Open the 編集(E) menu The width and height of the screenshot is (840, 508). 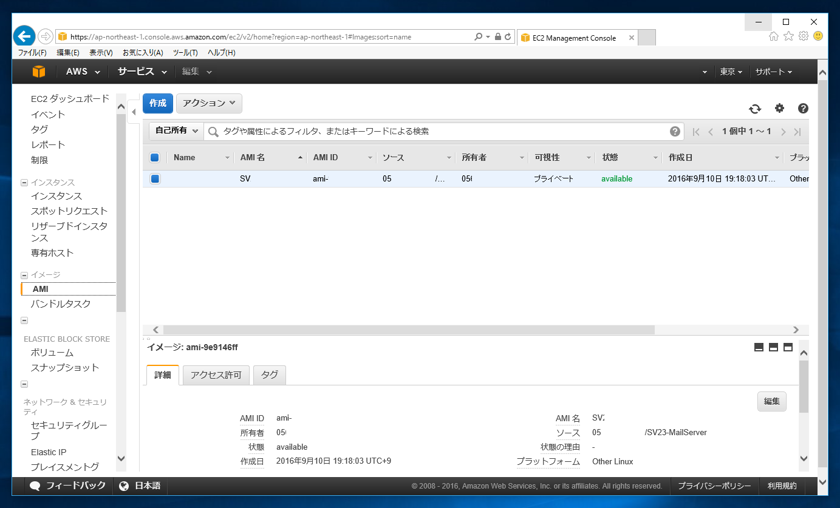[68, 53]
